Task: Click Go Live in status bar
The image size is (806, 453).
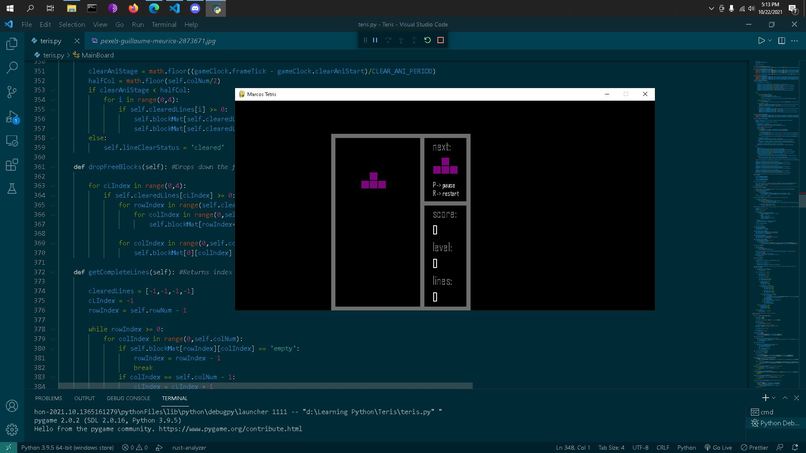Action: pyautogui.click(x=718, y=447)
